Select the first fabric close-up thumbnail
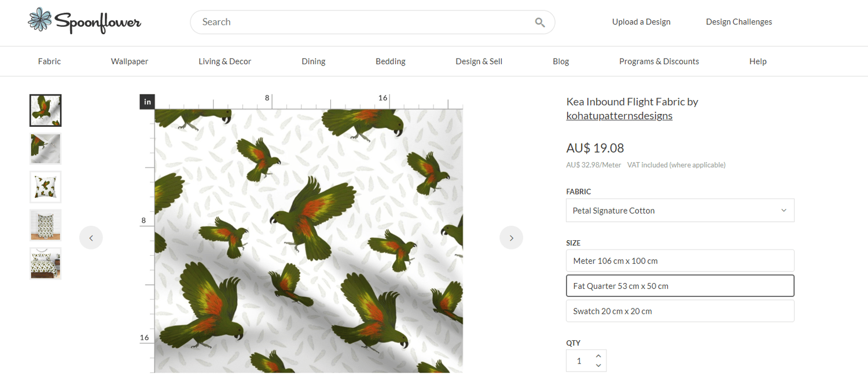This screenshot has width=868, height=382. click(x=46, y=111)
